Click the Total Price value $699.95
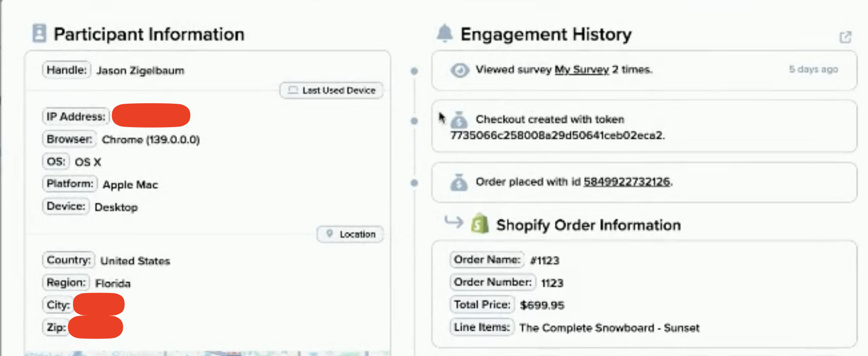 click(x=542, y=305)
